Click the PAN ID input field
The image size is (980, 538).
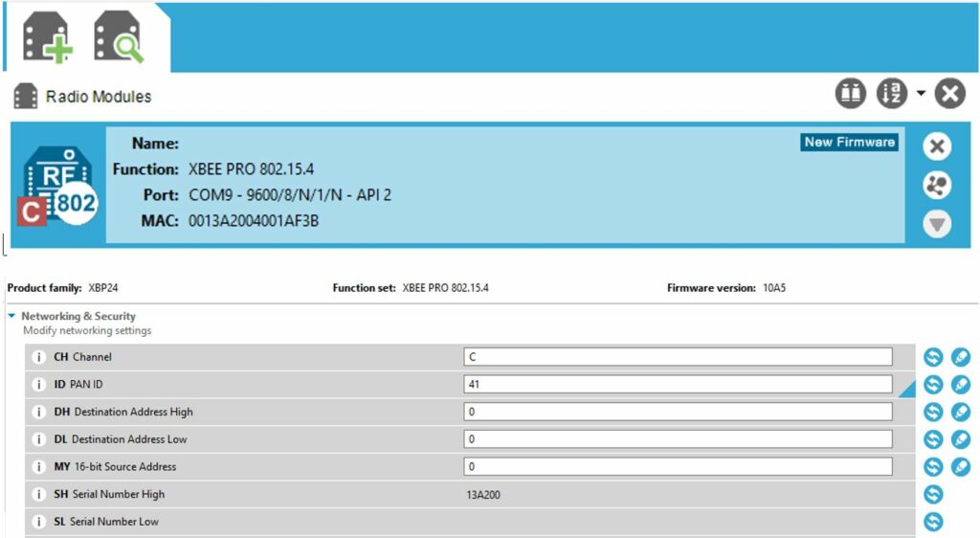click(x=678, y=385)
